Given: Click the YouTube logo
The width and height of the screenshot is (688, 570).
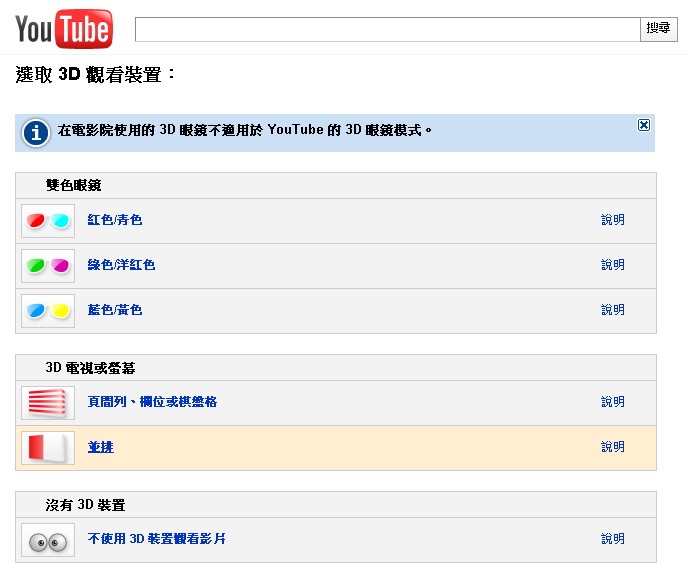Looking at the screenshot, I should tap(64, 29).
